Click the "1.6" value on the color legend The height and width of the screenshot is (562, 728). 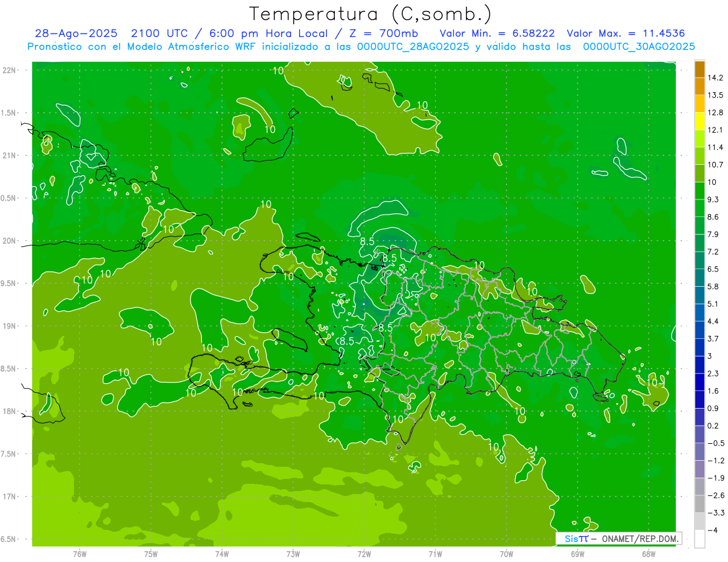(713, 391)
